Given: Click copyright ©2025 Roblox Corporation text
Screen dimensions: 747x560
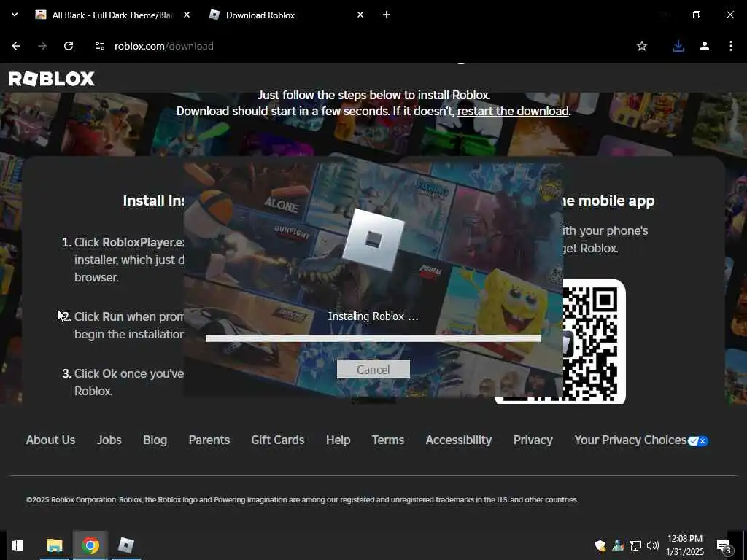Looking at the screenshot, I should (x=302, y=499).
